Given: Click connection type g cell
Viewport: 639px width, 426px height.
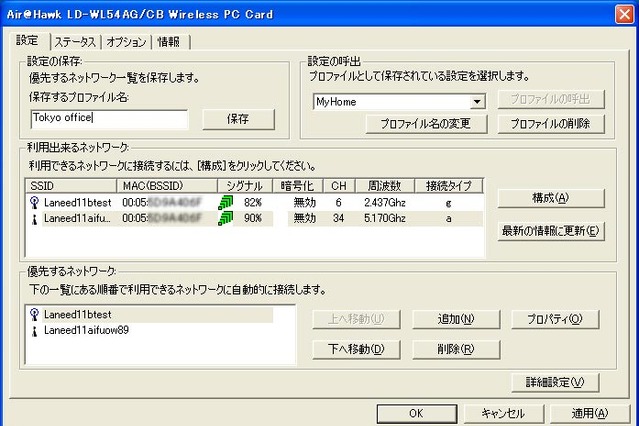Looking at the screenshot, I should tap(448, 203).
